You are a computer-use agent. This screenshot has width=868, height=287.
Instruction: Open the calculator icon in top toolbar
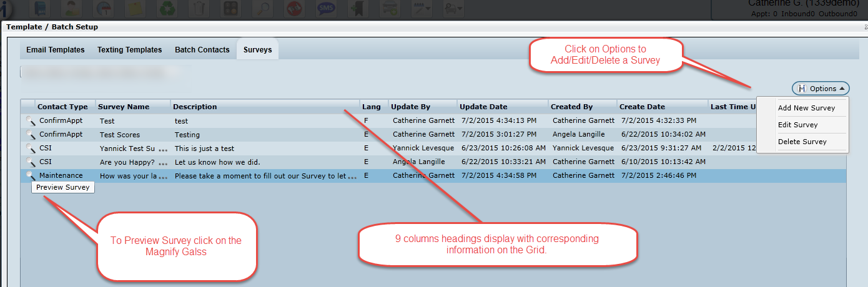230,9
